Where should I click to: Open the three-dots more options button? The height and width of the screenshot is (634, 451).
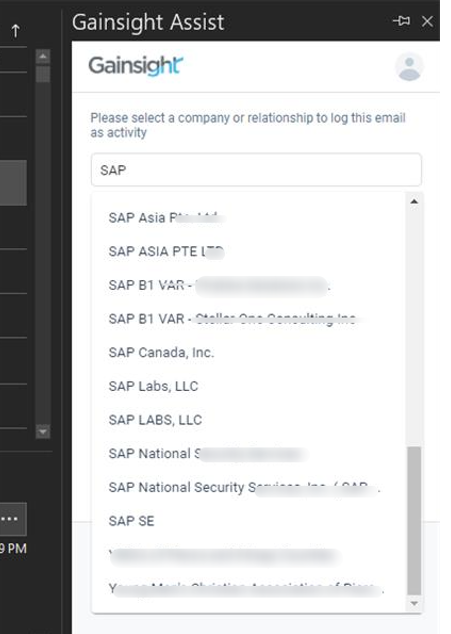11,519
